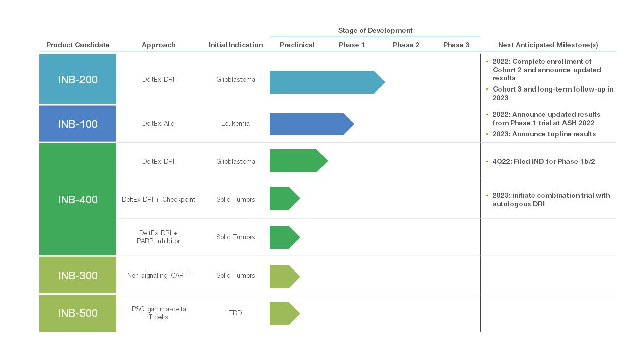Click the Product Candidate column header
Image resolution: width=644 pixels, height=362 pixels.
pos(78,45)
